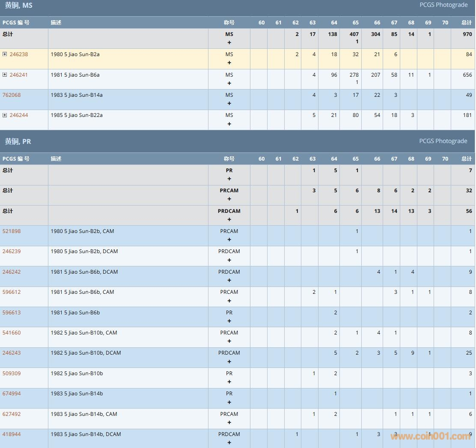Screen dimensions: 476x448
Task: Open PCGS number 521898 link
Action: 12,231
